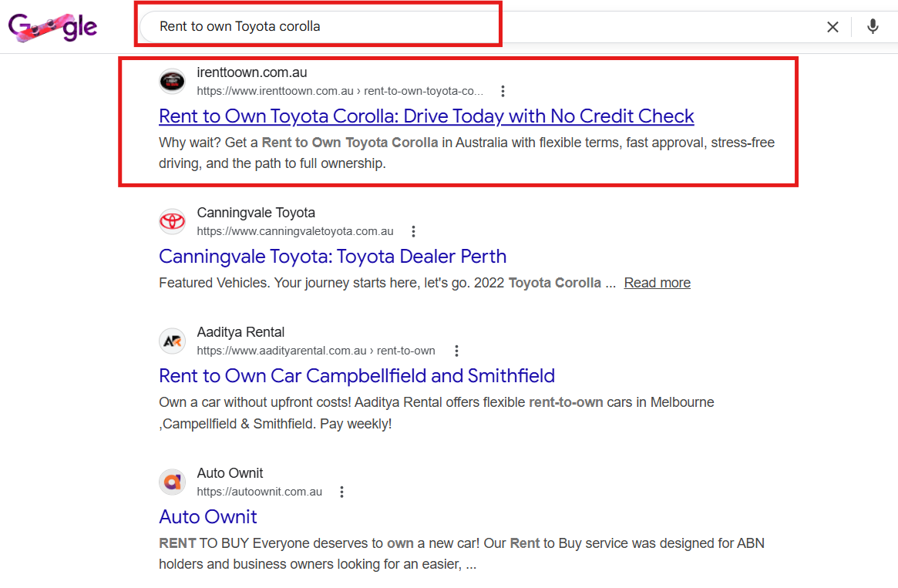
Task: Open "Canningvale Toyota: Toyota Dealer Perth" link
Action: tap(332, 257)
